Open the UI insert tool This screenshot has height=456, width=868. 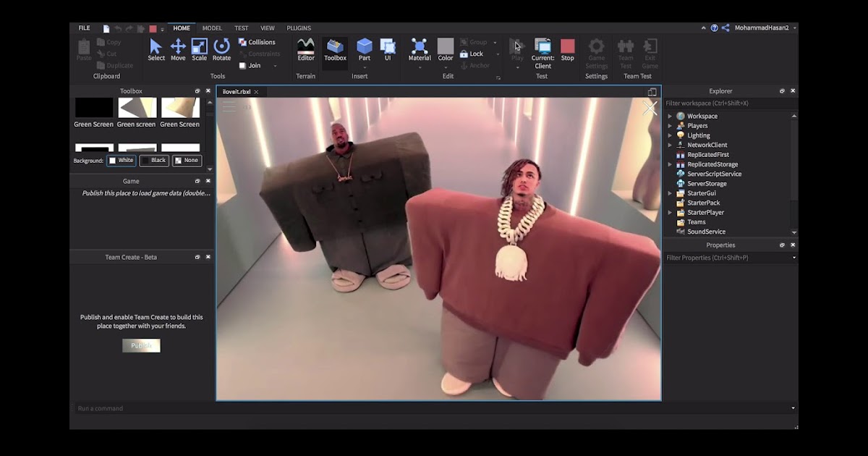click(x=388, y=50)
